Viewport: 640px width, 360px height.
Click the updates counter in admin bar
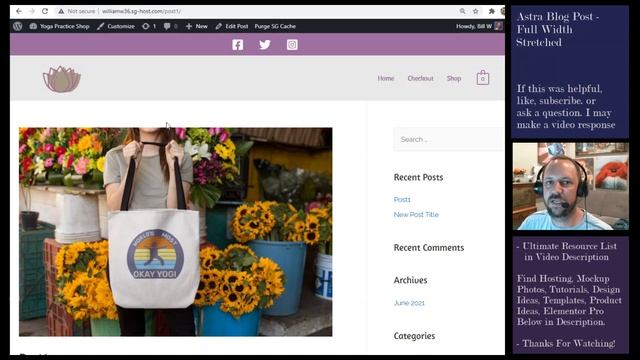(x=149, y=26)
